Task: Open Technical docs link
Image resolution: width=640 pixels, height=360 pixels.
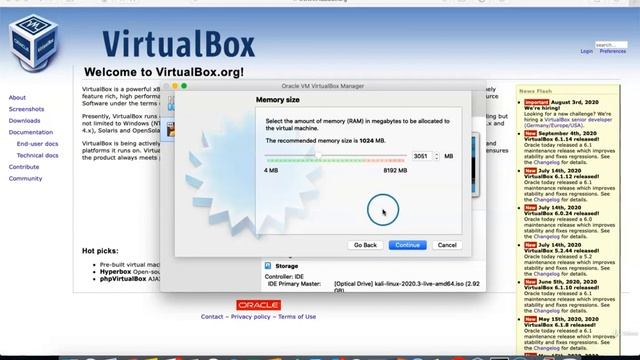Action: pyautogui.click(x=38, y=155)
